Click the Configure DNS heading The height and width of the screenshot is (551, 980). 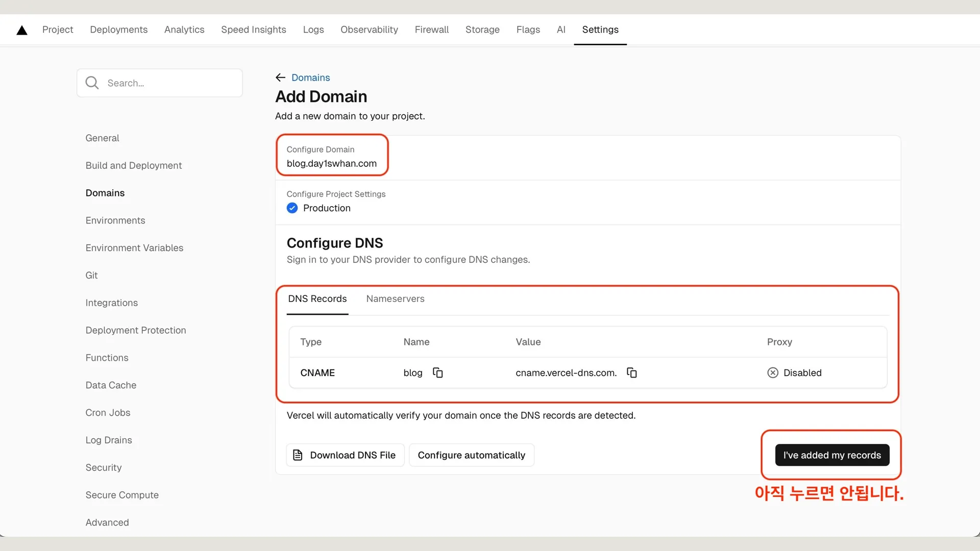pos(335,243)
